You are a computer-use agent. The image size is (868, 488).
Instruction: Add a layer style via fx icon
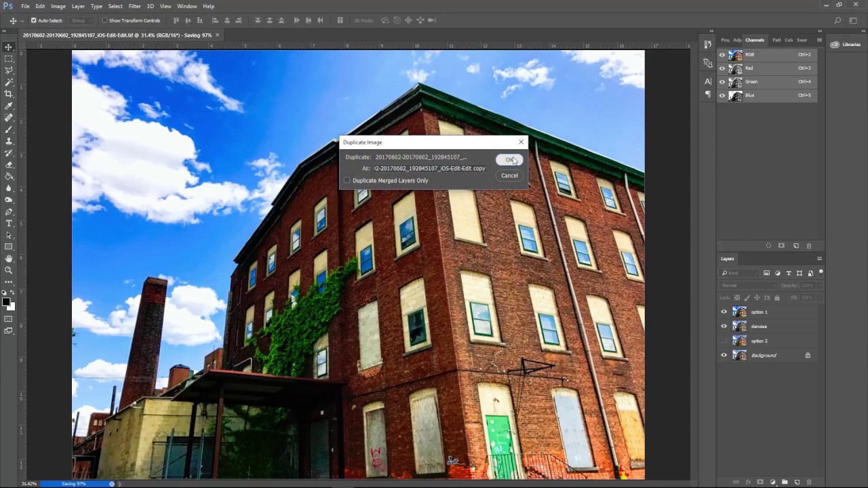coord(747,482)
